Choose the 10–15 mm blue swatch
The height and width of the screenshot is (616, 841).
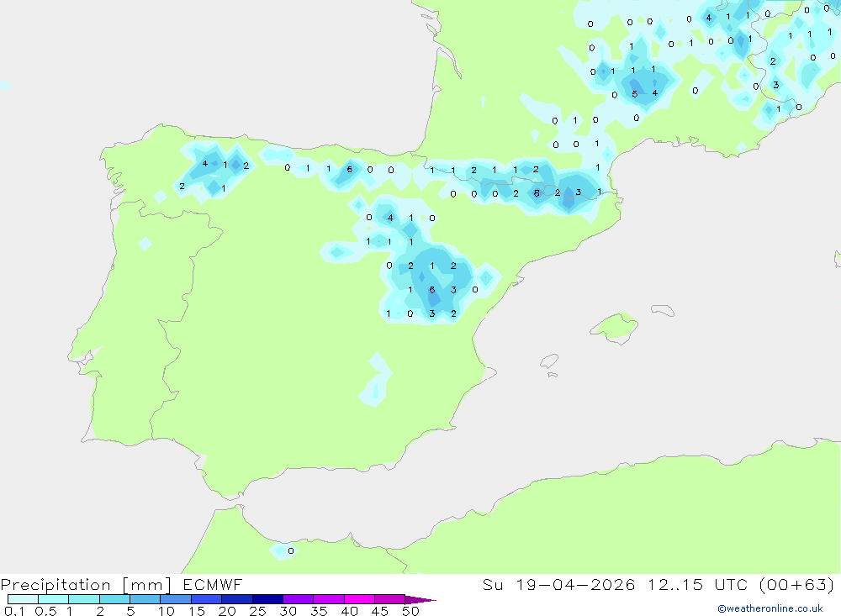(x=176, y=599)
